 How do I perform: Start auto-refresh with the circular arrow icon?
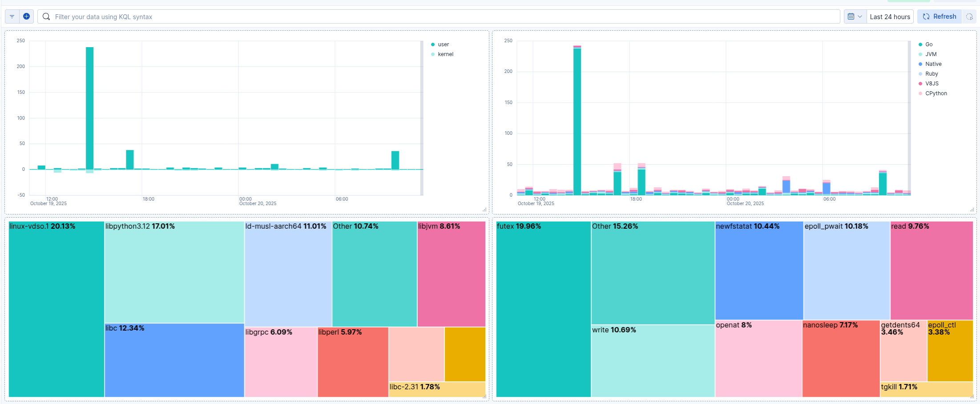coord(970,16)
